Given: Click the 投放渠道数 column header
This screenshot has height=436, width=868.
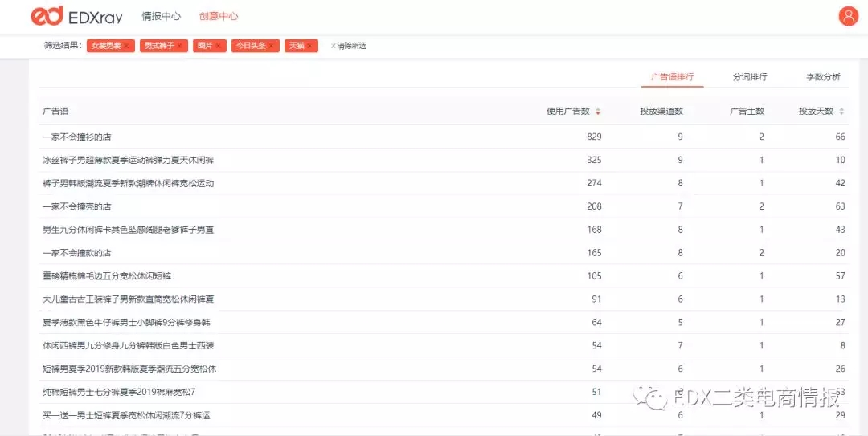Looking at the screenshot, I should coord(661,112).
